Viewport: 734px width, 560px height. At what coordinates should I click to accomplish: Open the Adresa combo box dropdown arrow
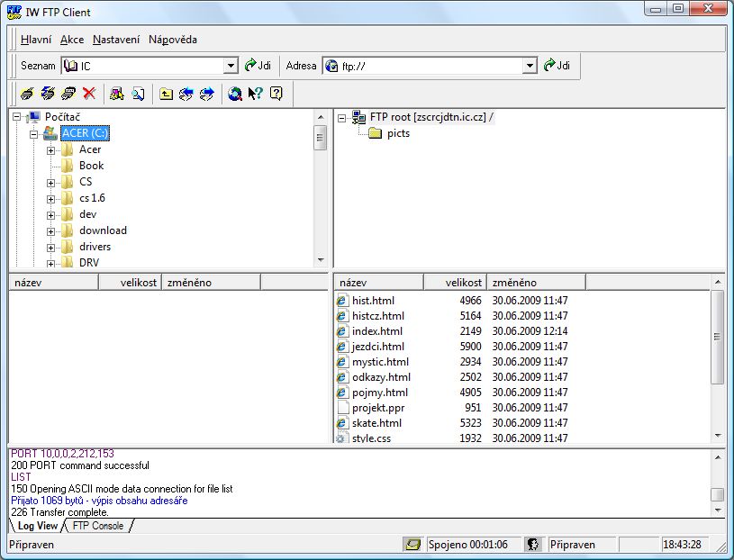click(530, 66)
